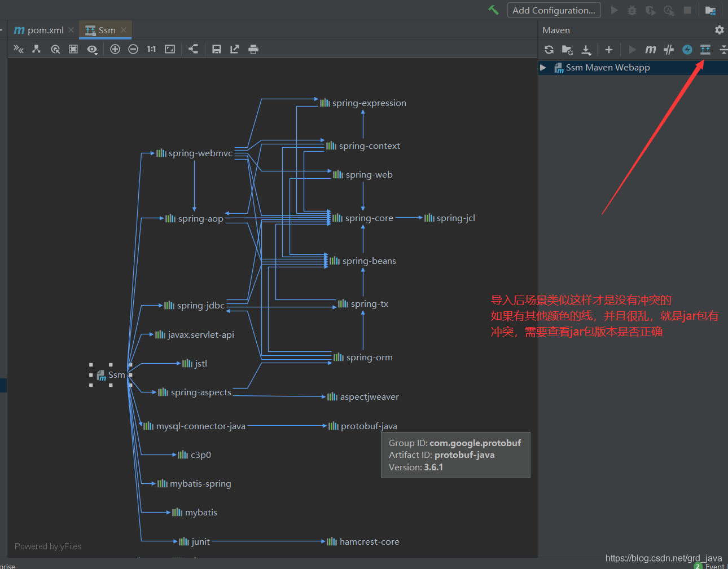Execute Maven Goal via m icon
The width and height of the screenshot is (728, 569).
(x=651, y=50)
